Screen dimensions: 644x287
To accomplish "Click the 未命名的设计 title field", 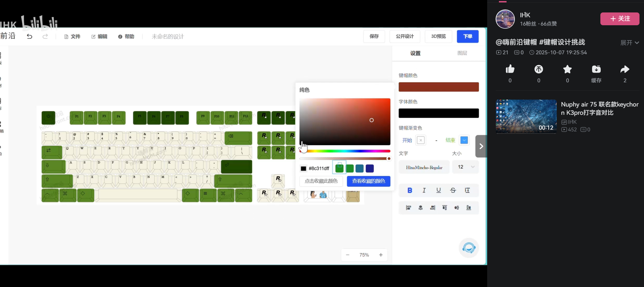I will [168, 37].
